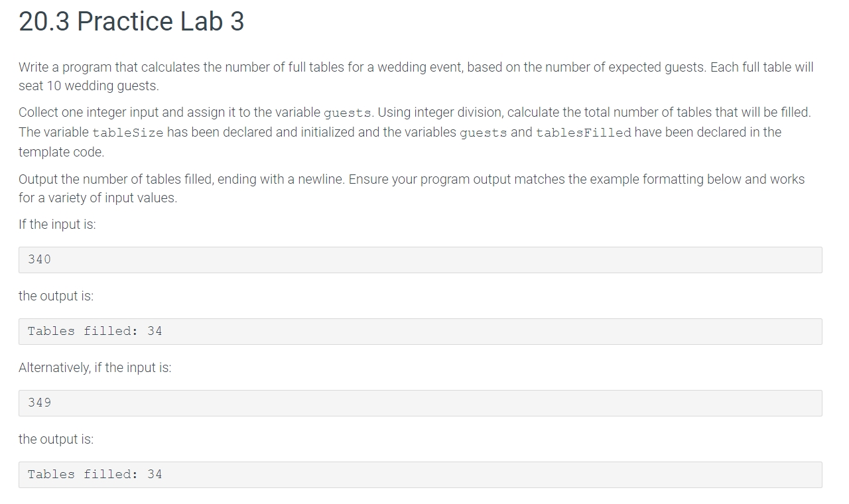Click 'Collect one integer input' sentence

click(x=196, y=112)
